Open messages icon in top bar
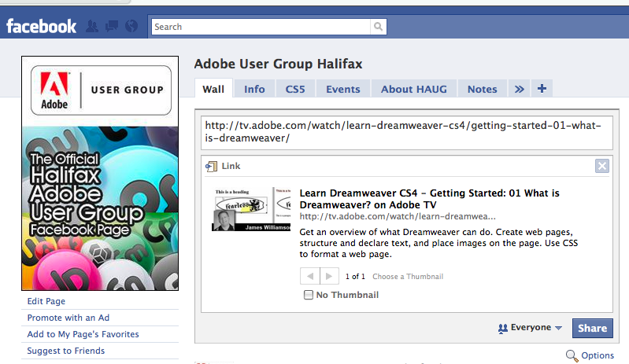The image size is (629, 364). [x=112, y=27]
